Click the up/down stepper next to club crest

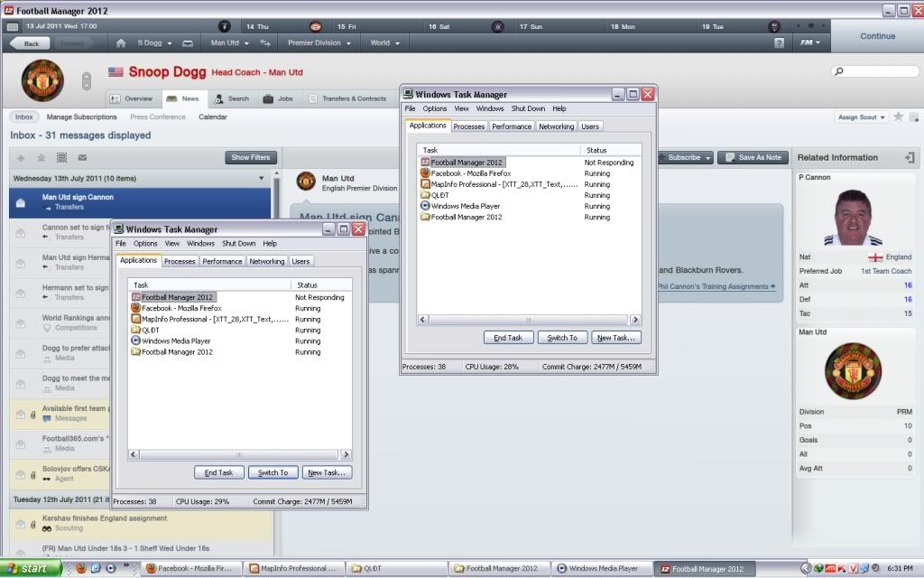point(86,80)
